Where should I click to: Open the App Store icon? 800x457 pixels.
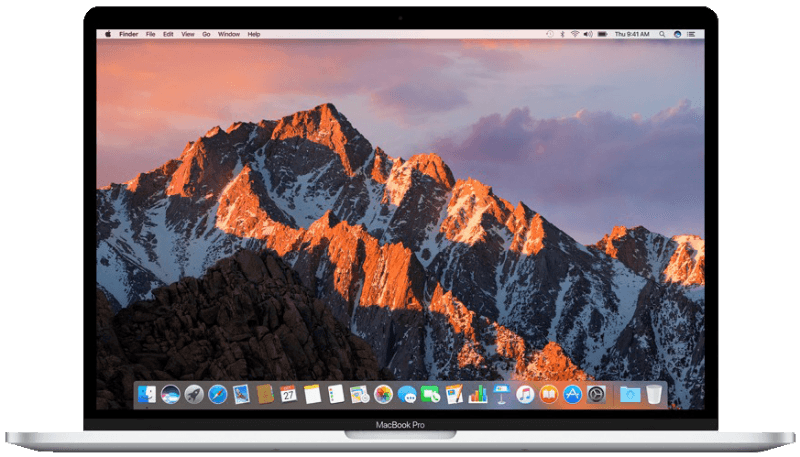[x=572, y=395]
